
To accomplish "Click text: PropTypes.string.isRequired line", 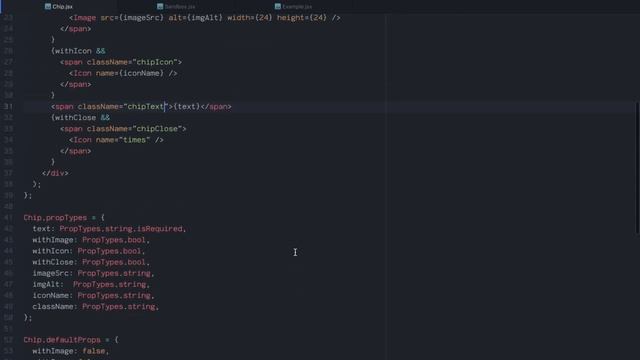I will (x=109, y=229).
